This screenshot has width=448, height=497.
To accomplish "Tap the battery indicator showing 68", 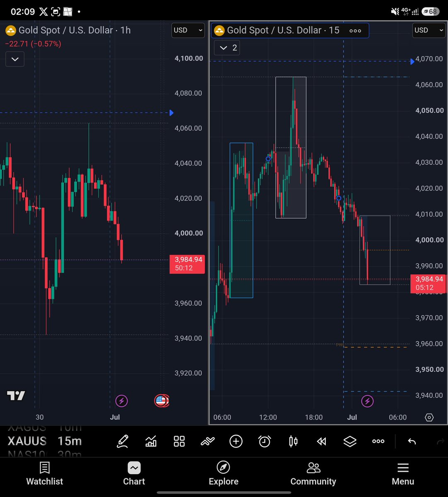I will [431, 12].
